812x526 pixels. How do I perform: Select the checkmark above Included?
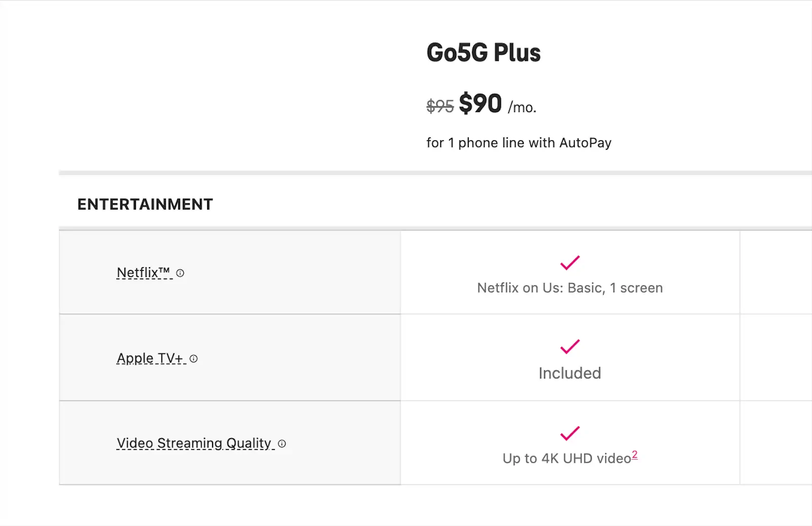(570, 348)
